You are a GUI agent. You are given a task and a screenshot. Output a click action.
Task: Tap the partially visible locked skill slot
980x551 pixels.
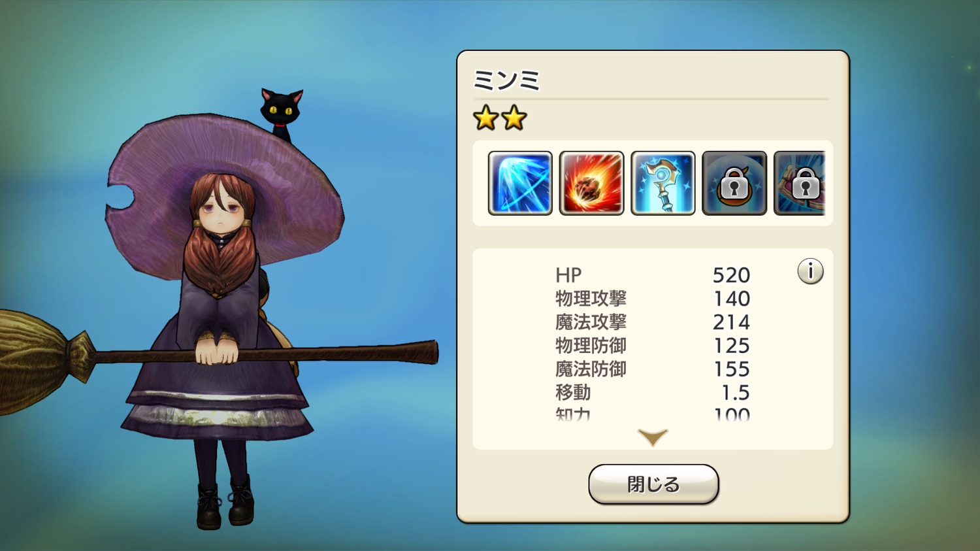tap(800, 183)
